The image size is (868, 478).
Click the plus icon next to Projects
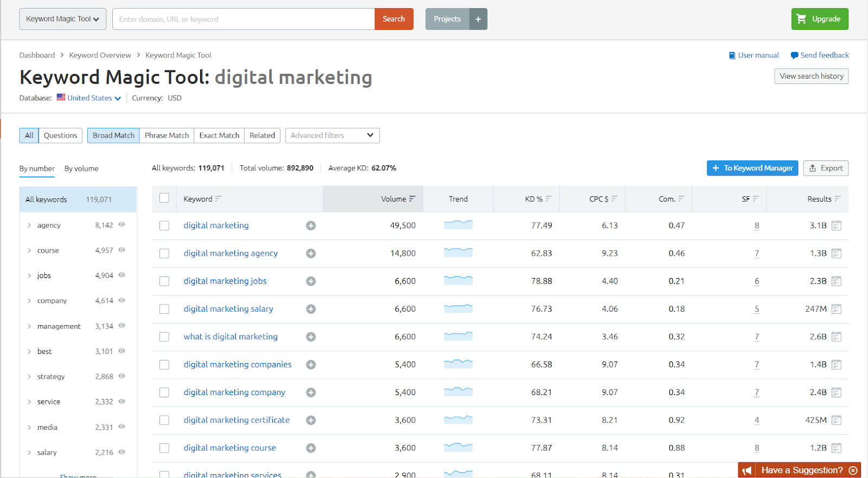[478, 19]
